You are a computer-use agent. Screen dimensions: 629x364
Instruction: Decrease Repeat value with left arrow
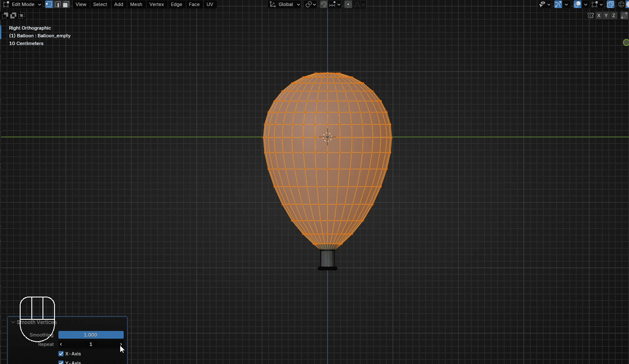point(61,344)
